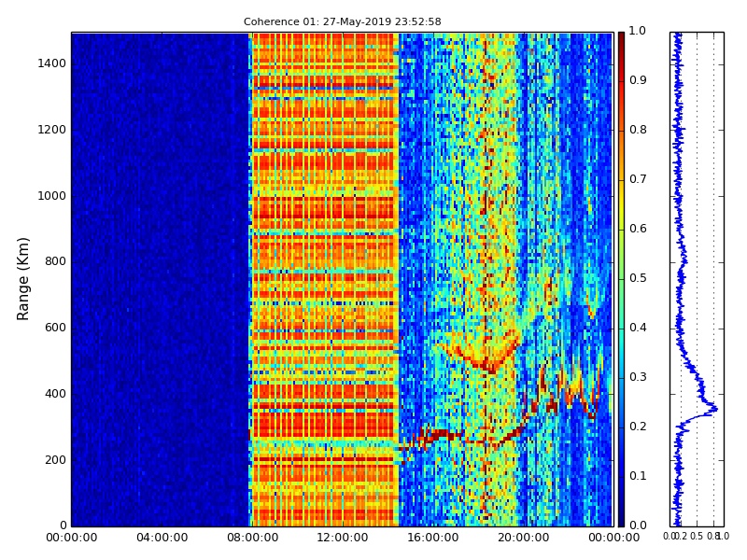747x560 pixels.
Task: Click the 'Range (Km)' y-axis label
Action: click(22, 279)
